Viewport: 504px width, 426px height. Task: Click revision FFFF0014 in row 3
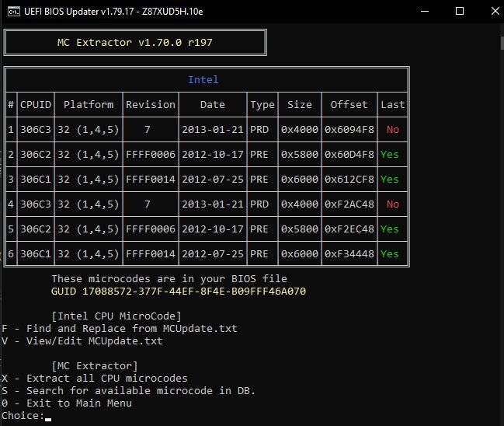(x=151, y=180)
